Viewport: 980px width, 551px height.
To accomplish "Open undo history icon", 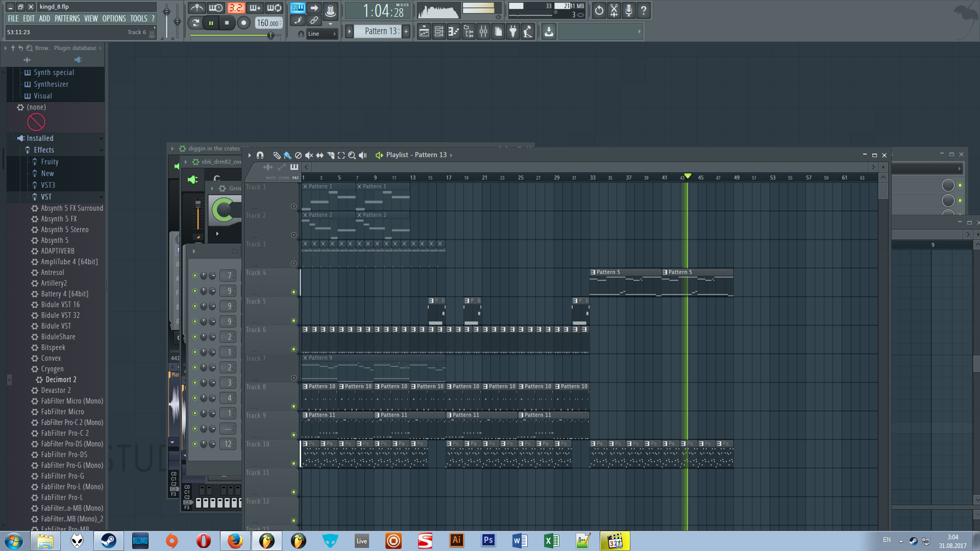I will tap(599, 10).
